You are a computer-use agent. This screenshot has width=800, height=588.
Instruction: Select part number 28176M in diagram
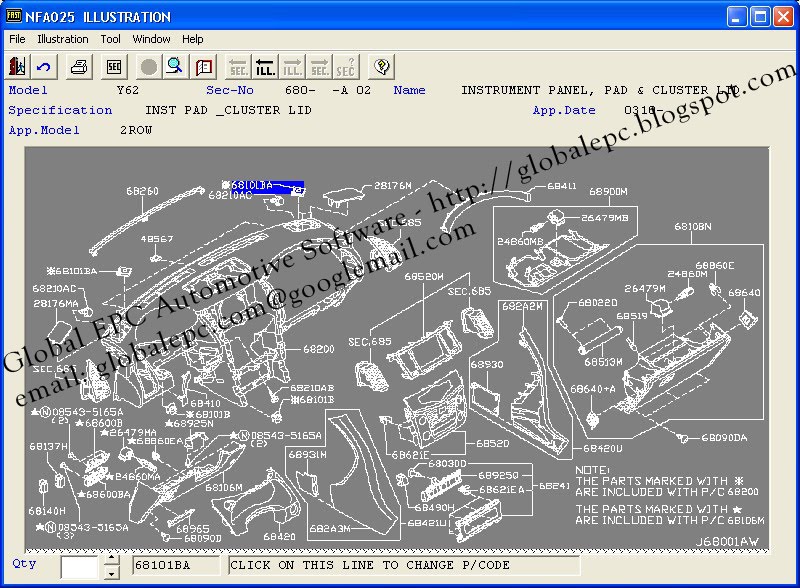392,186
